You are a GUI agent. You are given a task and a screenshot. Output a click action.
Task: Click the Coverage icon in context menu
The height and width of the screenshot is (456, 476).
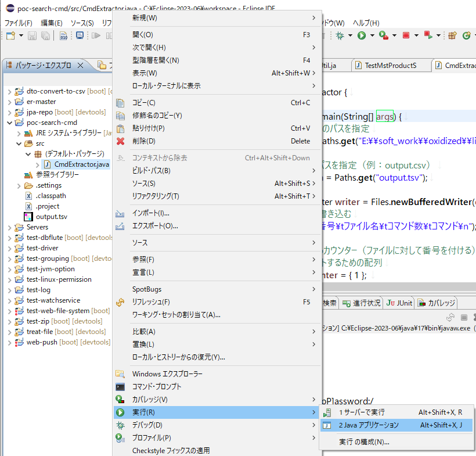tap(120, 399)
